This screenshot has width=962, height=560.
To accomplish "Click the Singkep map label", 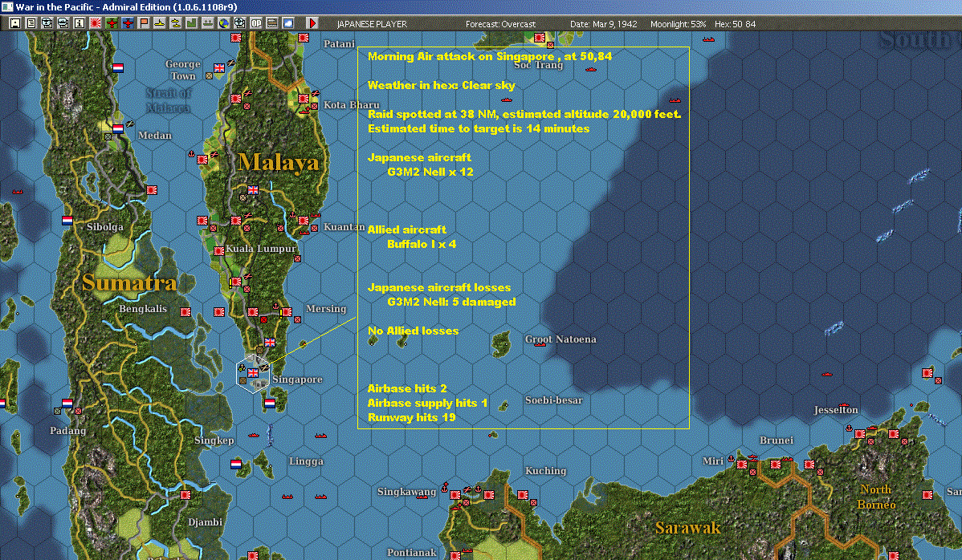I will point(214,440).
